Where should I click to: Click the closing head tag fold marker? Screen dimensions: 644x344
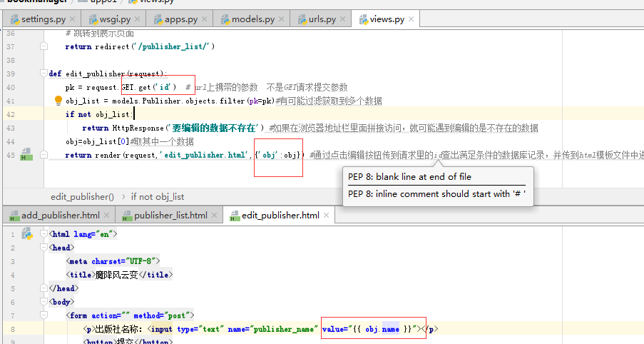click(44, 288)
